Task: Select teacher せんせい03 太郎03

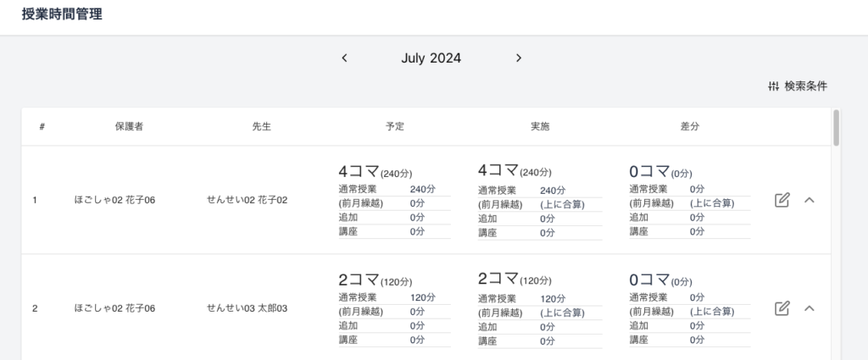Action: 248,308
